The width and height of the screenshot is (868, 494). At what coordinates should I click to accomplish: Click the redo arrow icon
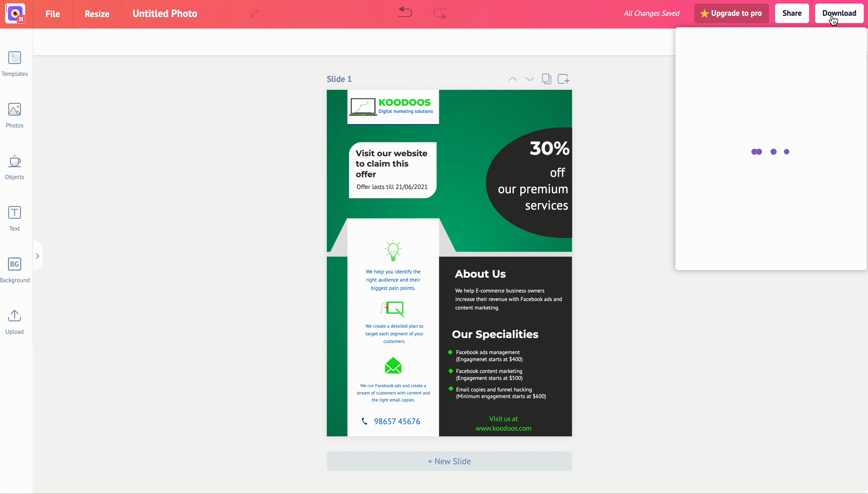point(441,13)
